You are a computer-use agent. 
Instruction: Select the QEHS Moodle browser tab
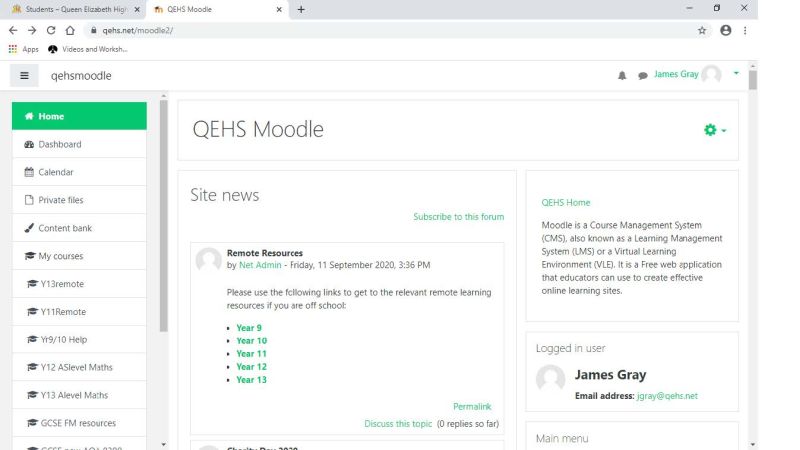217,9
